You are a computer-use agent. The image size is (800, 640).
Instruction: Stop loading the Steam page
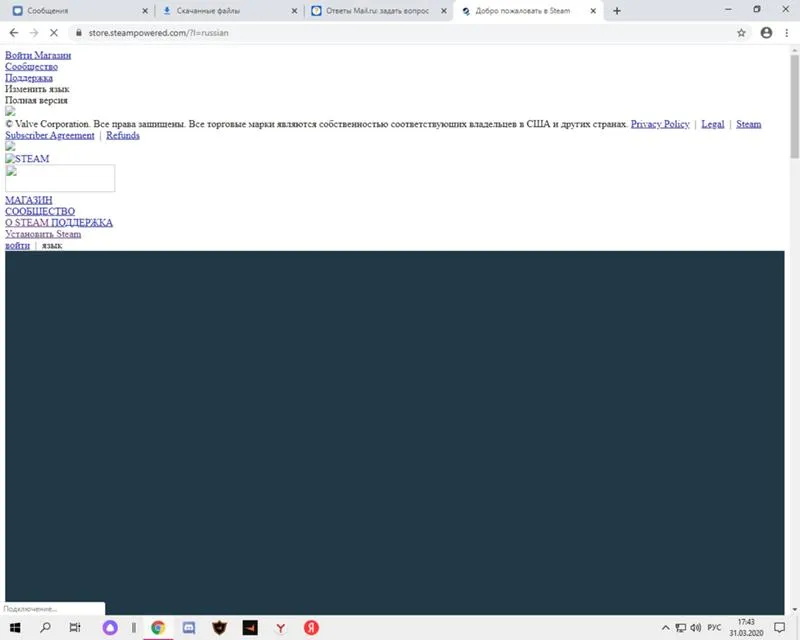tap(54, 33)
